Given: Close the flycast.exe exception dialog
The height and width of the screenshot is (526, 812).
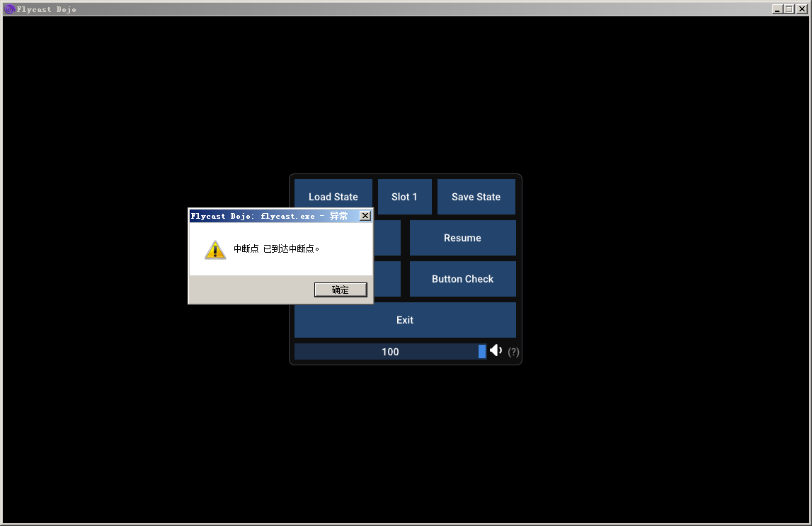Looking at the screenshot, I should click(365, 216).
